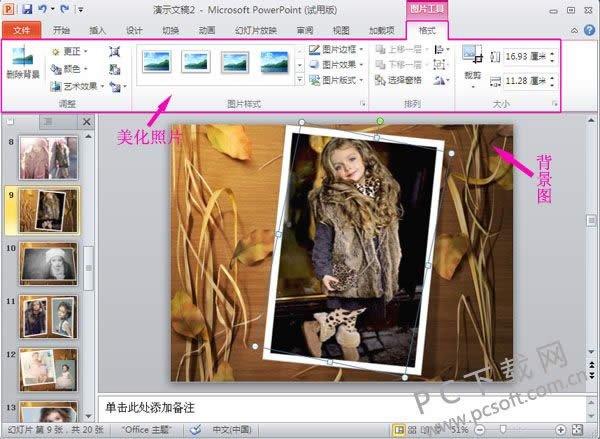
Task: Open Picture Layout (图片版式) options
Action: (334, 79)
